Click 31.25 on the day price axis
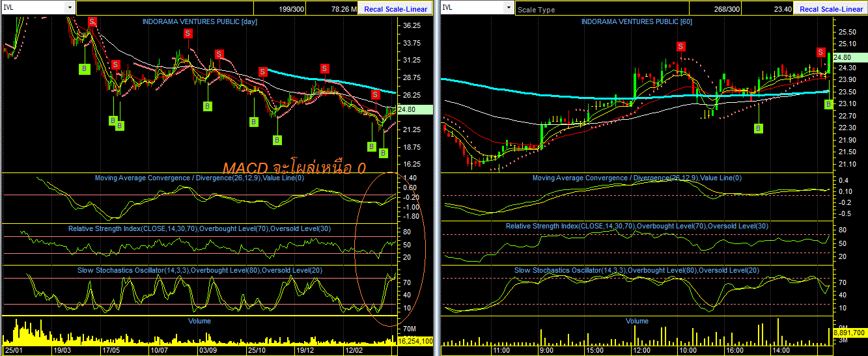Image resolution: width=868 pixels, height=356 pixels. point(412,60)
